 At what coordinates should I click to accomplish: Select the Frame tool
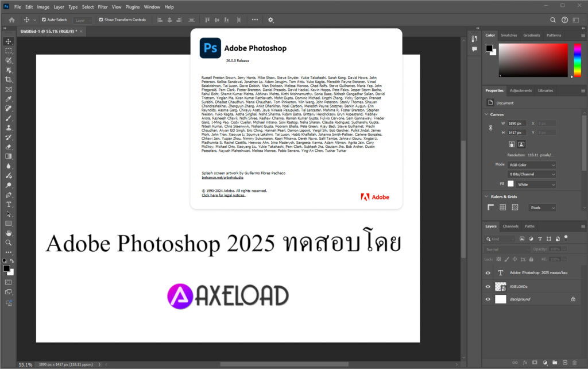pos(8,89)
